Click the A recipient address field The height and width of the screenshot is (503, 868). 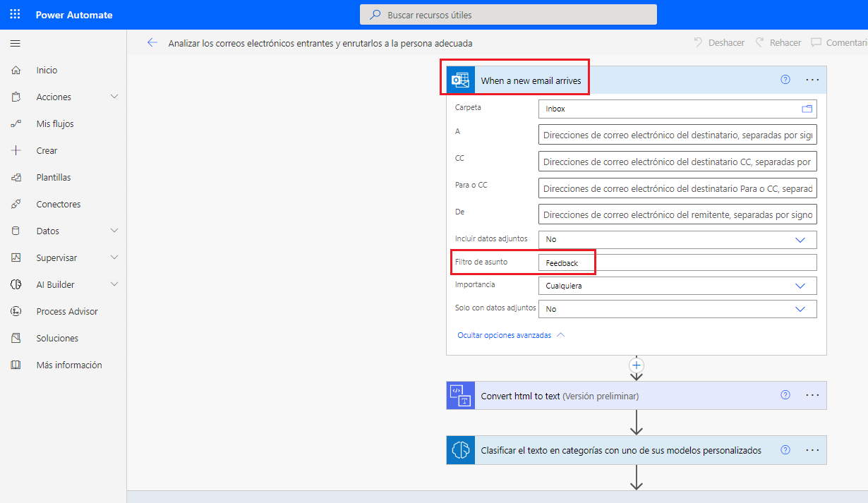click(677, 135)
